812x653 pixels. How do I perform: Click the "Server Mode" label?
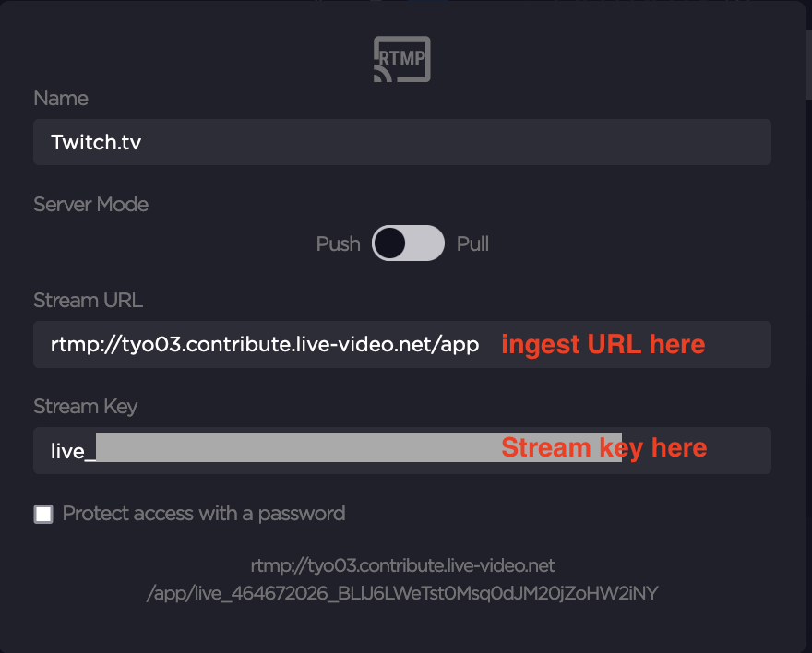pos(90,204)
